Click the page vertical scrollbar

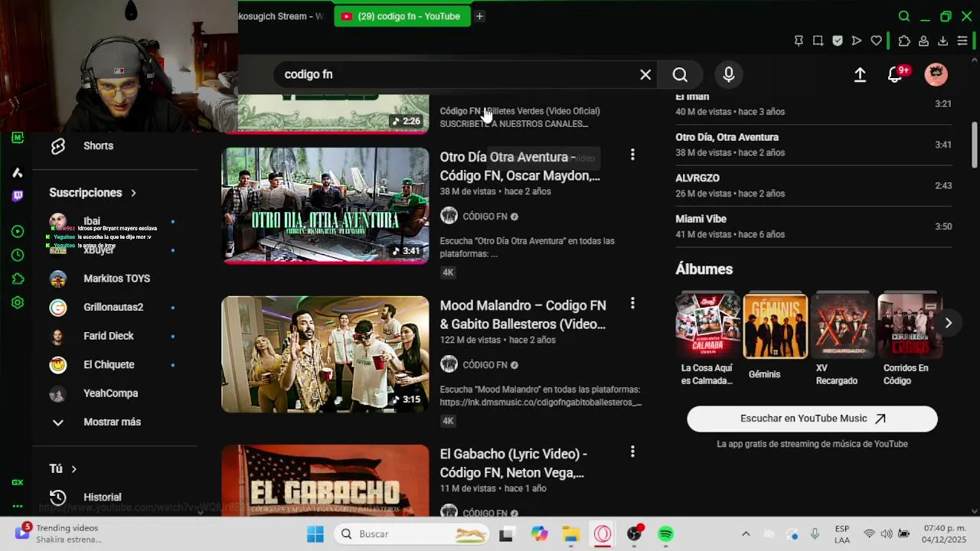point(974,145)
